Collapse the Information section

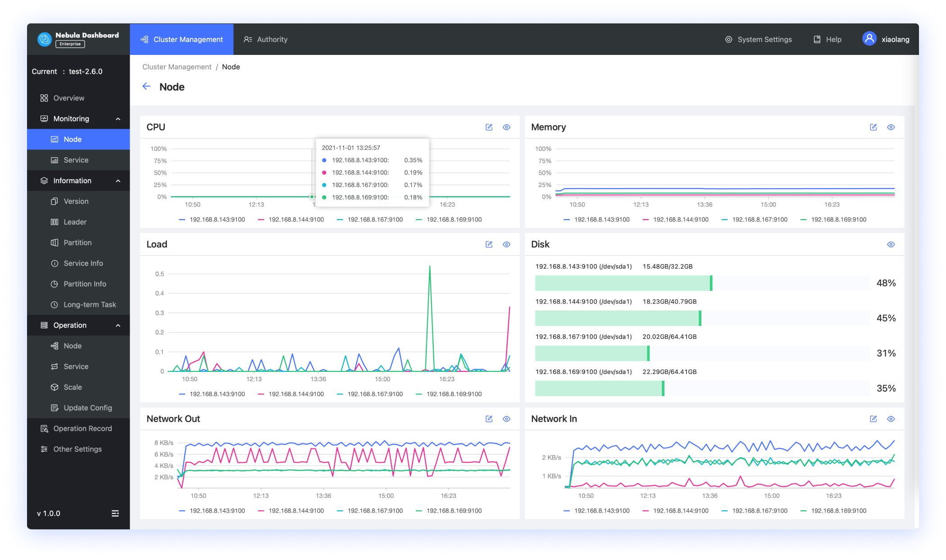118,181
